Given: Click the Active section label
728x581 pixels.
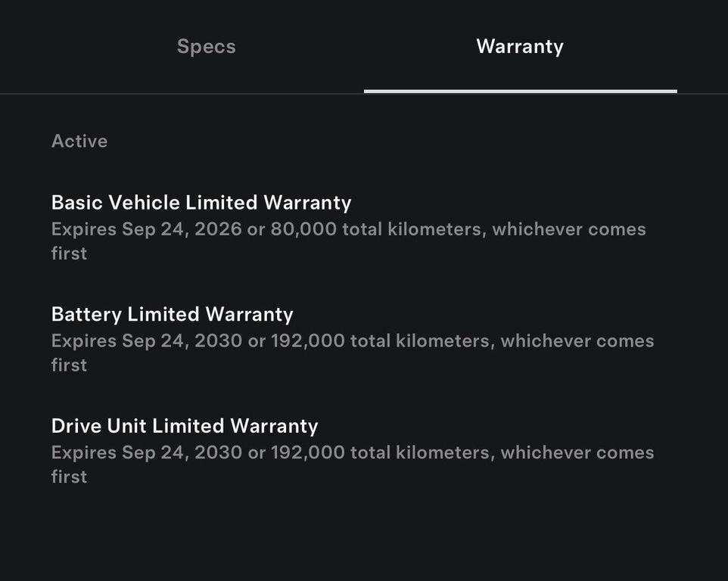Looking at the screenshot, I should (x=79, y=141).
